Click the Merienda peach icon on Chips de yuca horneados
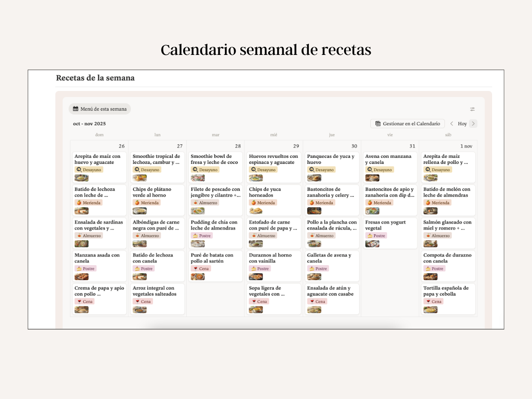Screen dimensions: 532x399 pyautogui.click(x=254, y=203)
